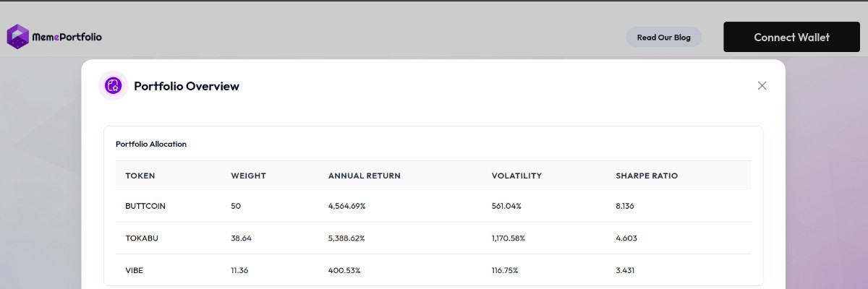The image size is (868, 289).
Task: Click VIBE weight value 11.36
Action: tap(241, 270)
